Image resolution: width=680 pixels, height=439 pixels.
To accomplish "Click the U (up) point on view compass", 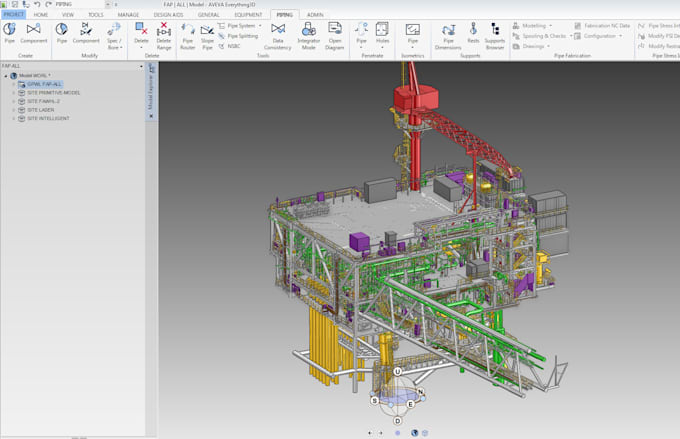I will point(397,372).
